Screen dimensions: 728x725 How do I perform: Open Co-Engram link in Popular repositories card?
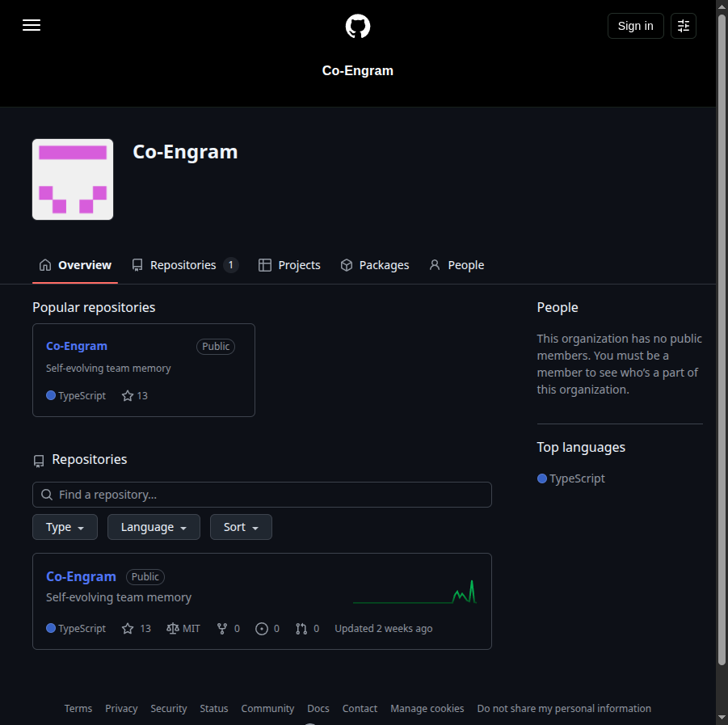77,346
